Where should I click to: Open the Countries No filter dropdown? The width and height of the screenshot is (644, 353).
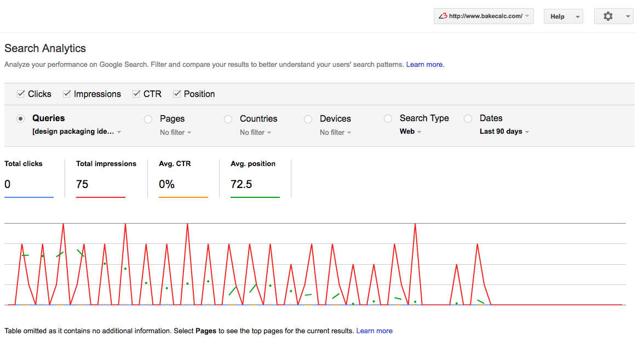click(255, 132)
